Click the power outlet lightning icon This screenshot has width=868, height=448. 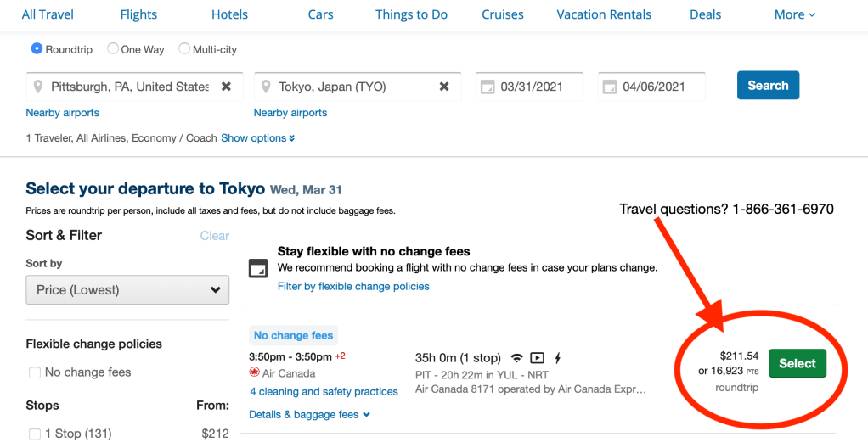point(558,358)
